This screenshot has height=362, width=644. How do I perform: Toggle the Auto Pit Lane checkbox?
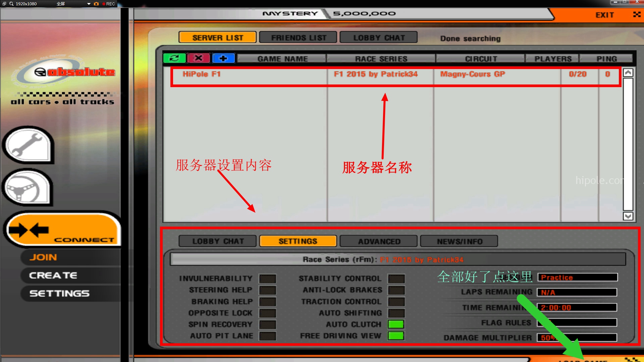pos(267,336)
